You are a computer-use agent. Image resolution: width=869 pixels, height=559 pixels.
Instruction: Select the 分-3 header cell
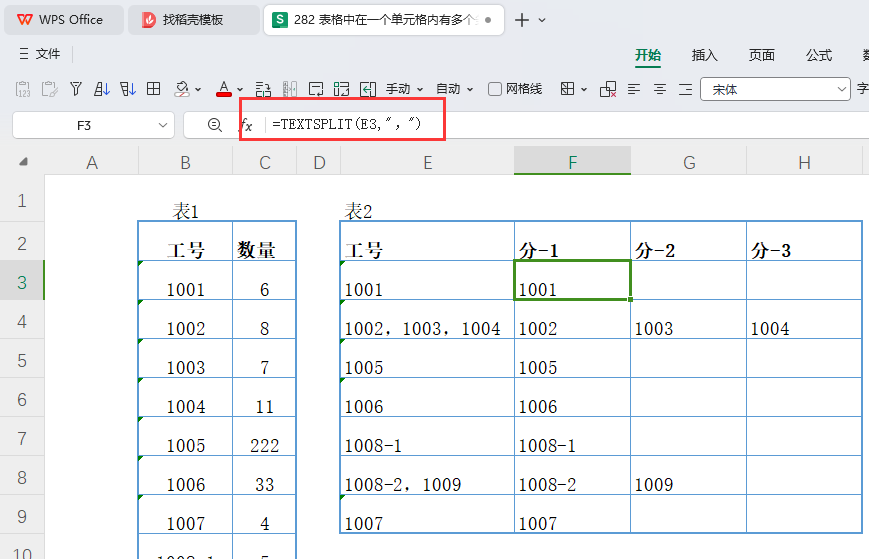pos(804,242)
